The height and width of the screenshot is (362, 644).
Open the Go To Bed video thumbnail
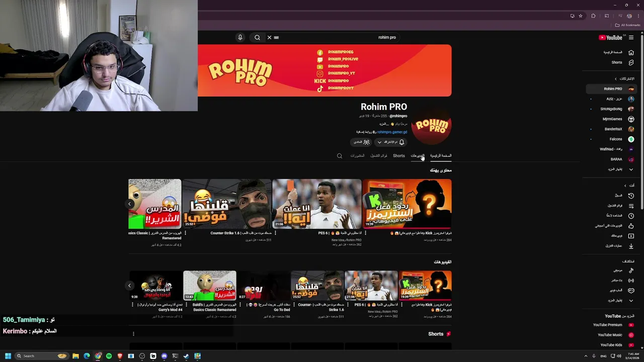pyautogui.click(x=264, y=286)
